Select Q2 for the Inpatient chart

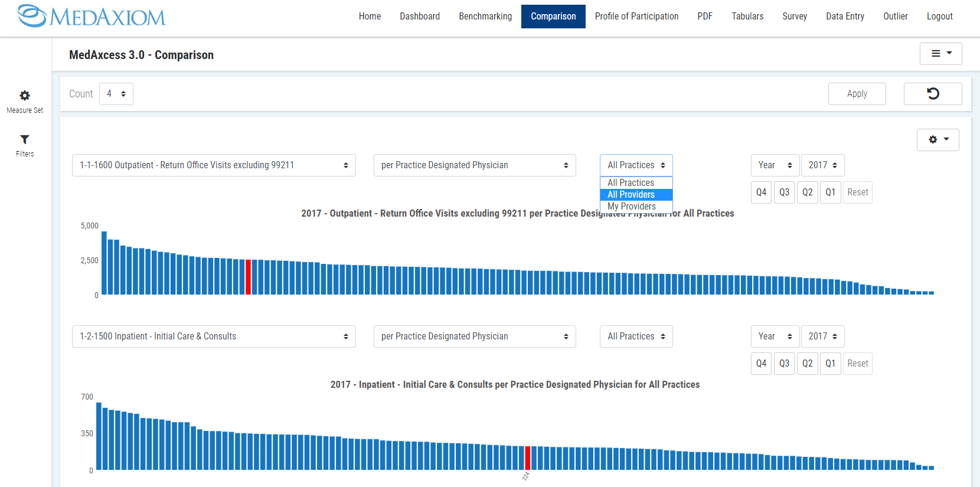click(807, 364)
